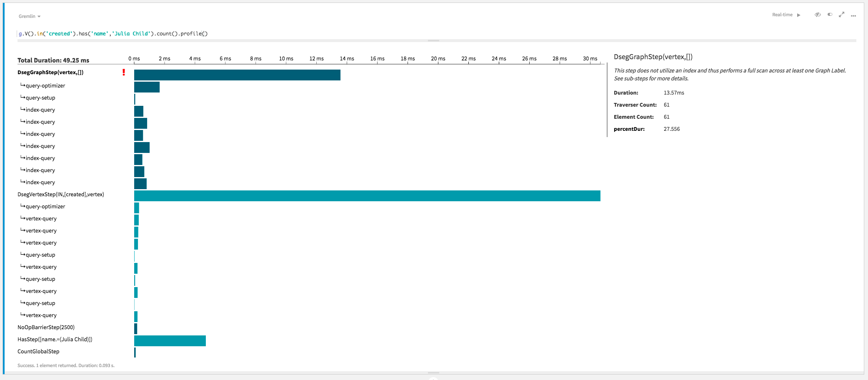Click the red warning exclamation on DsegGraphStep
The image size is (868, 380).
coord(124,72)
